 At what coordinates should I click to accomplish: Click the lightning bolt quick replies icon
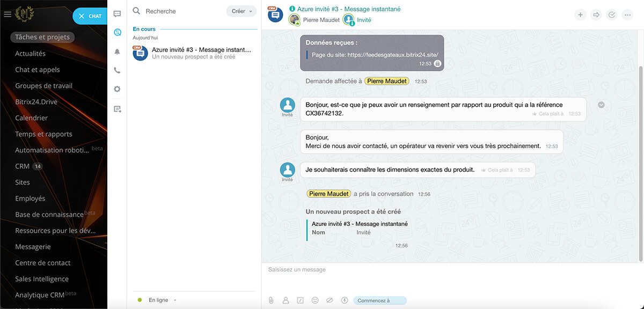pyautogui.click(x=345, y=300)
